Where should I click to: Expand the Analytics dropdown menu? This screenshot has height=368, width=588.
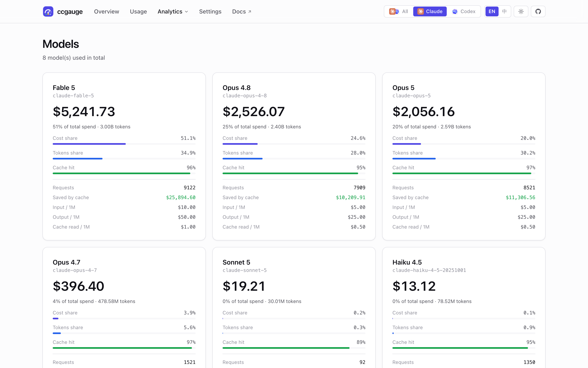click(173, 11)
